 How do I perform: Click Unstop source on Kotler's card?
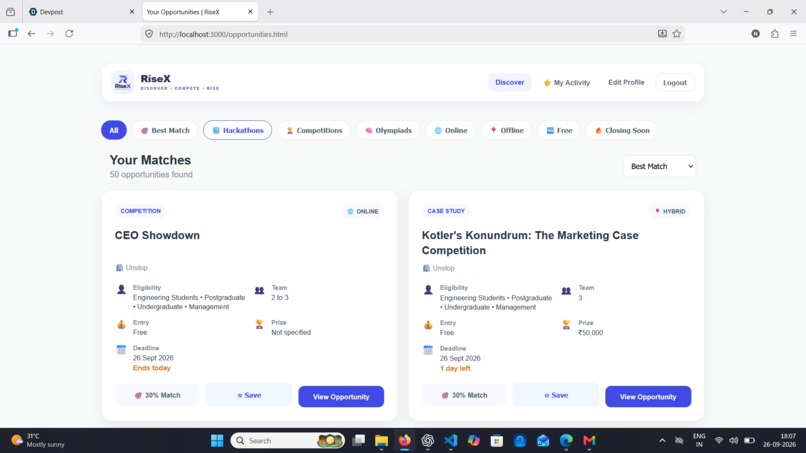(438, 268)
